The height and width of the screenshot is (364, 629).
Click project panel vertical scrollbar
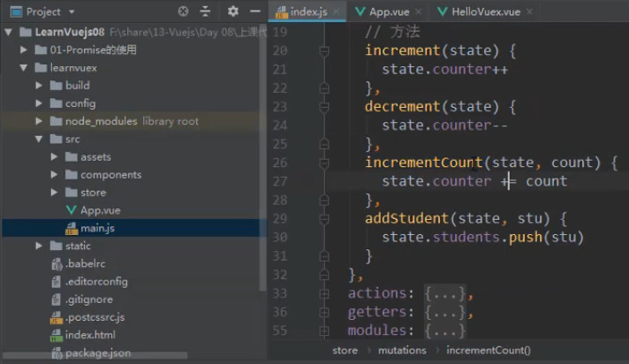pos(262,156)
